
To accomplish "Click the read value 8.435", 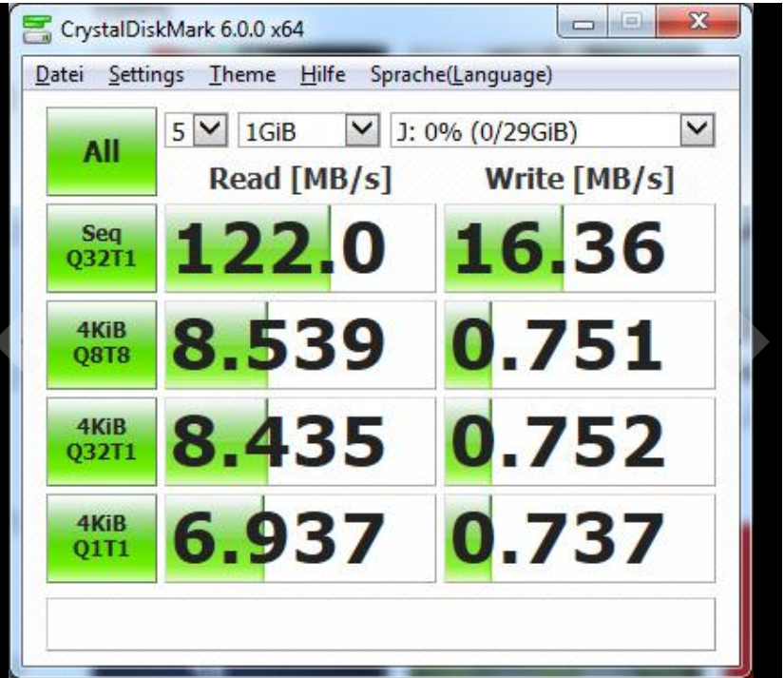I will [x=300, y=441].
